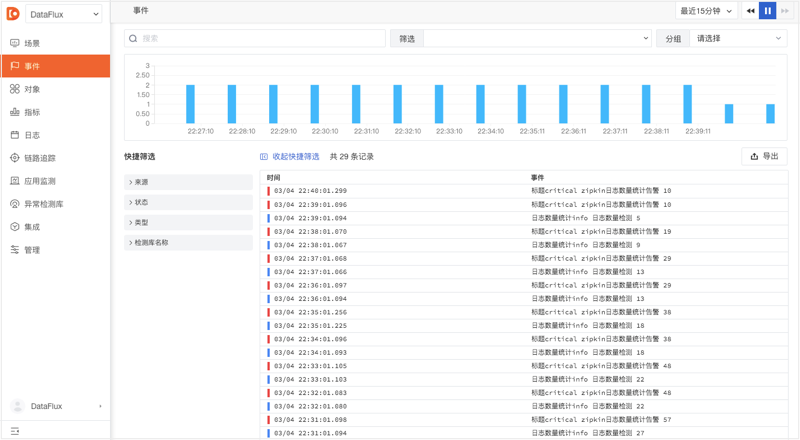Open event row 03/04 22:34:01.096
The width and height of the screenshot is (800, 440).
(x=524, y=339)
